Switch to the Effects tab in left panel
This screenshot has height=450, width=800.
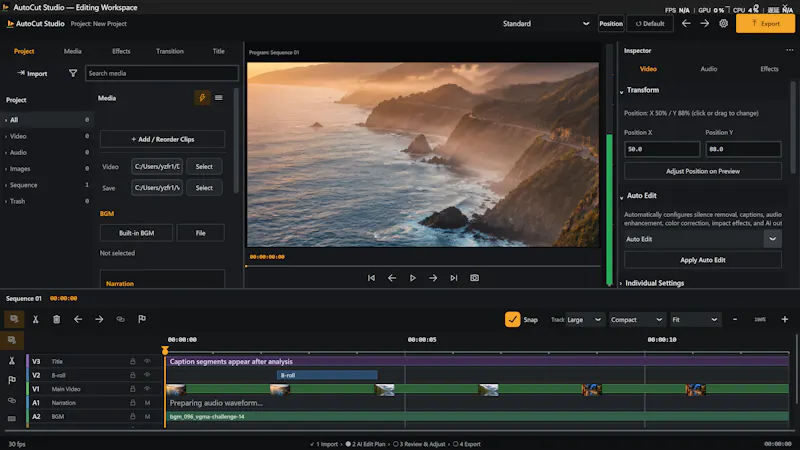click(121, 51)
